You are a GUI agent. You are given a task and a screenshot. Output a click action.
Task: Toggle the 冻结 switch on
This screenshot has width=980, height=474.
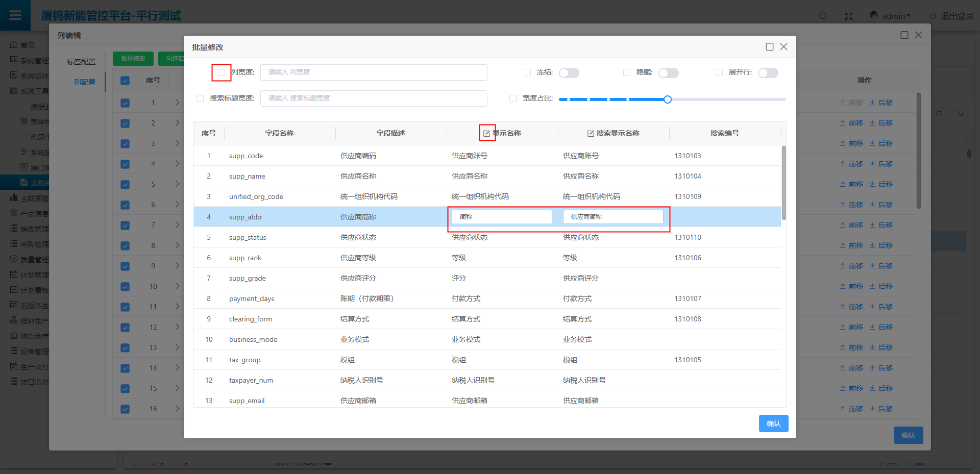tap(569, 73)
